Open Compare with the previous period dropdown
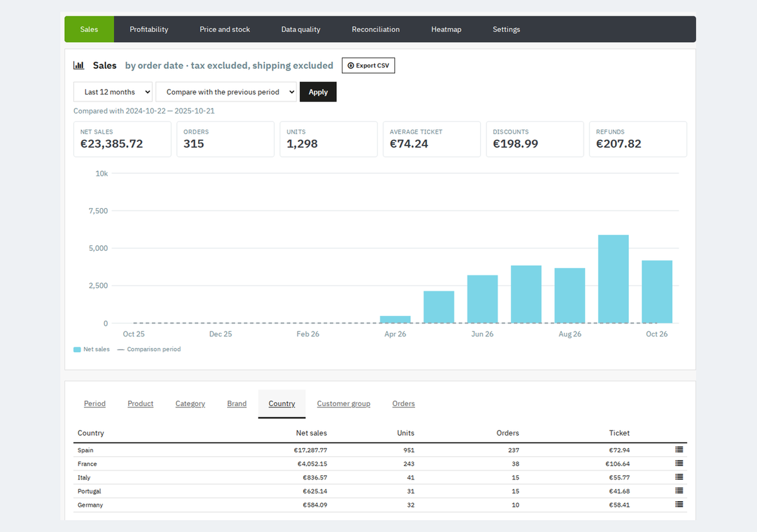 [x=226, y=92]
